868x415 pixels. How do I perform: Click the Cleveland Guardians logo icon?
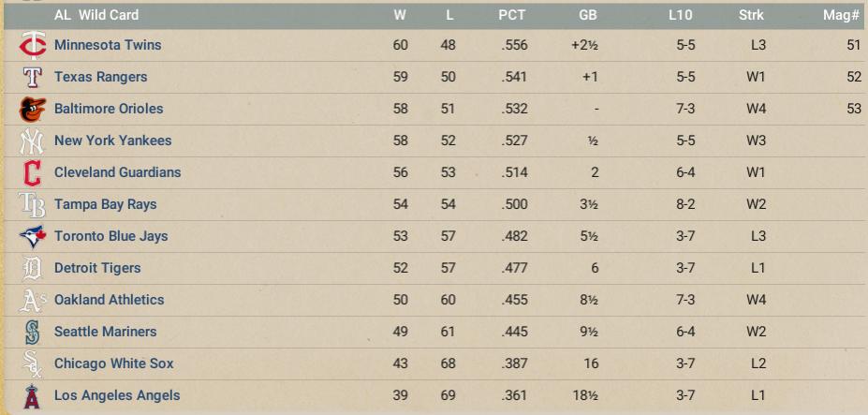pos(32,172)
